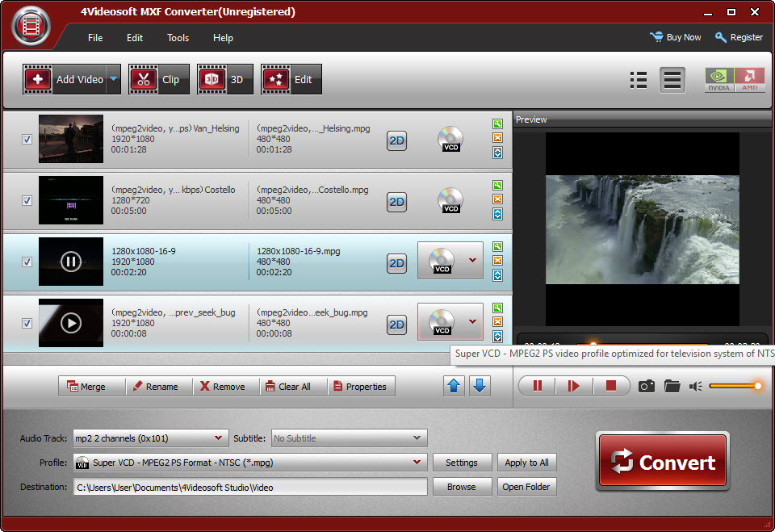Image resolution: width=775 pixels, height=532 pixels.
Task: Select the Van_Helsing video thumbnail
Action: click(71, 139)
